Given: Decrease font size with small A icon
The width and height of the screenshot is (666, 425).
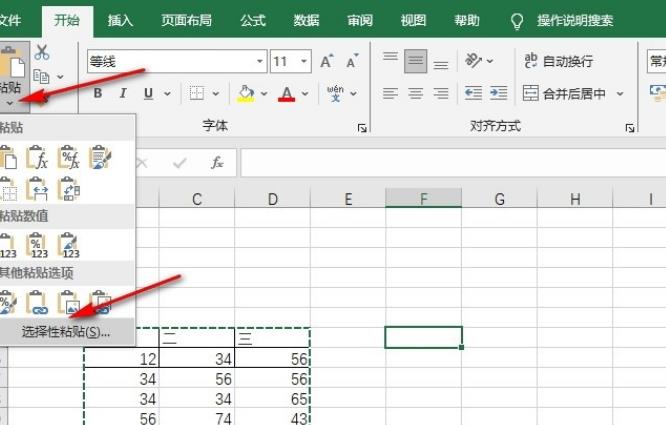Looking at the screenshot, I should pyautogui.click(x=353, y=61).
